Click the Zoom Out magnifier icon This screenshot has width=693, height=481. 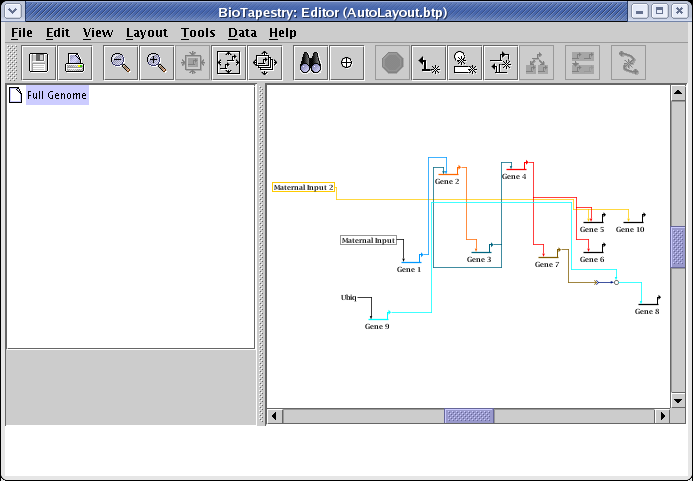click(x=121, y=63)
